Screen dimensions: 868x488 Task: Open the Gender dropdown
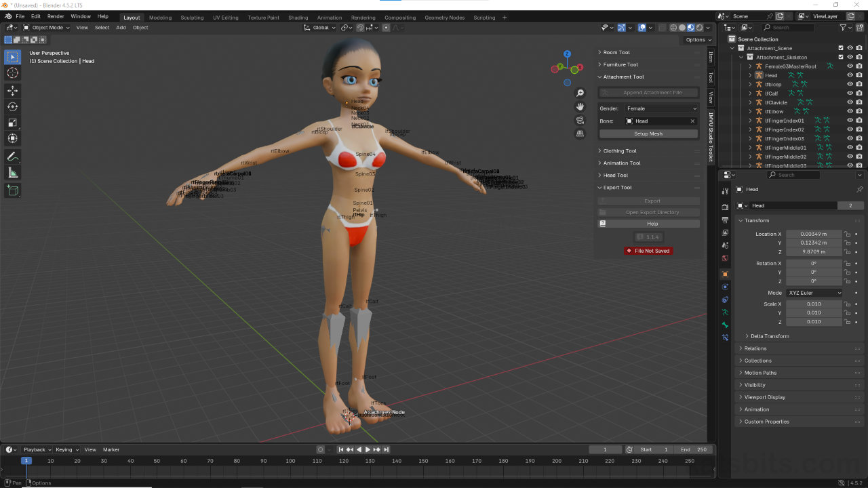coord(661,108)
